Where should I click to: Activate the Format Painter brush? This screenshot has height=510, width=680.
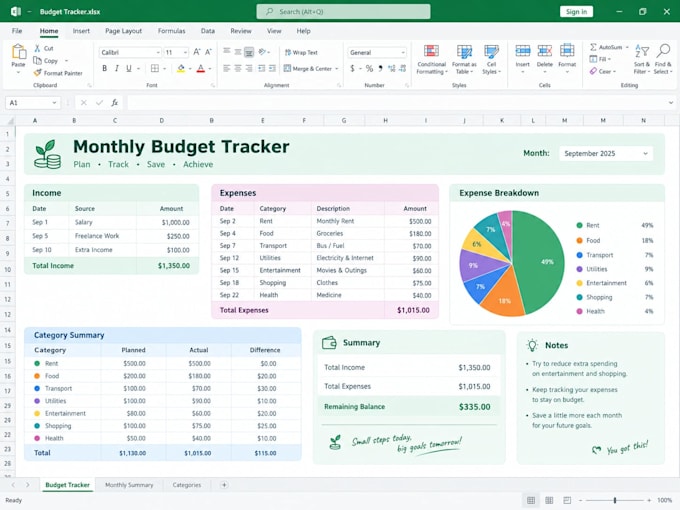click(x=38, y=72)
